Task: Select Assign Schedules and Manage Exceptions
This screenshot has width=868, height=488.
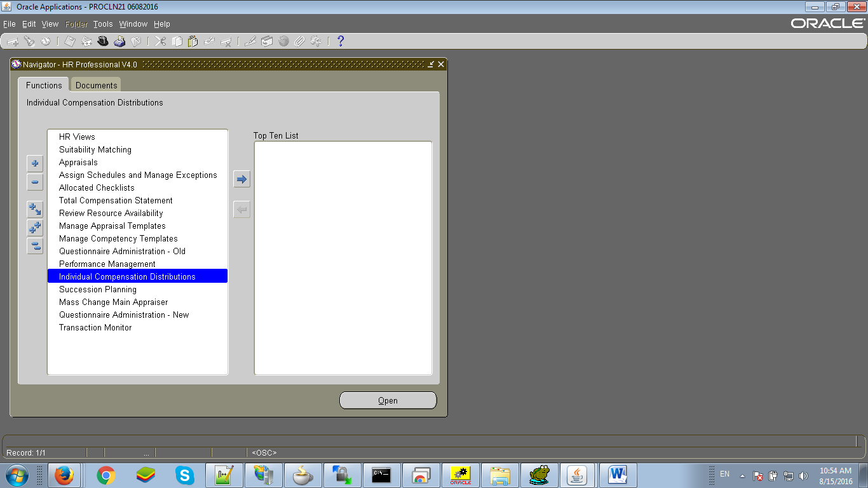Action: click(138, 175)
